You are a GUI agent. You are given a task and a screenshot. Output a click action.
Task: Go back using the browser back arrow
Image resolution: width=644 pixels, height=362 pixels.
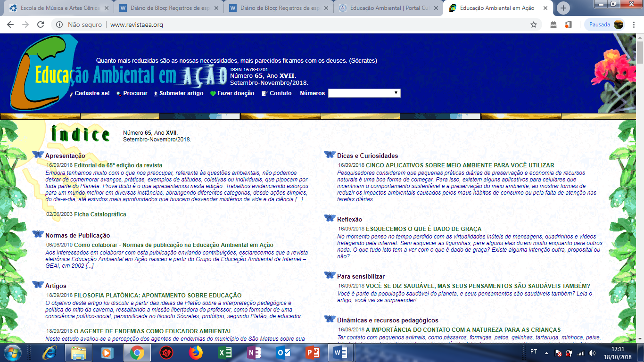10,25
